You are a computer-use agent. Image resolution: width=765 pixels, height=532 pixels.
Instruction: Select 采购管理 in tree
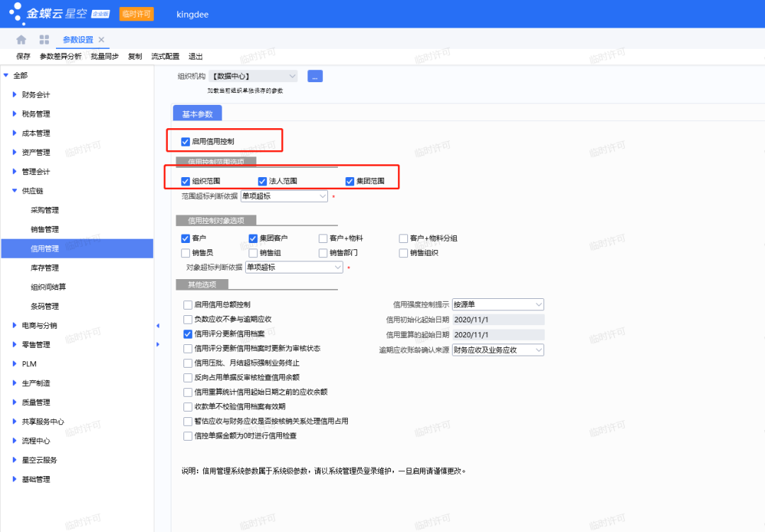pos(45,210)
